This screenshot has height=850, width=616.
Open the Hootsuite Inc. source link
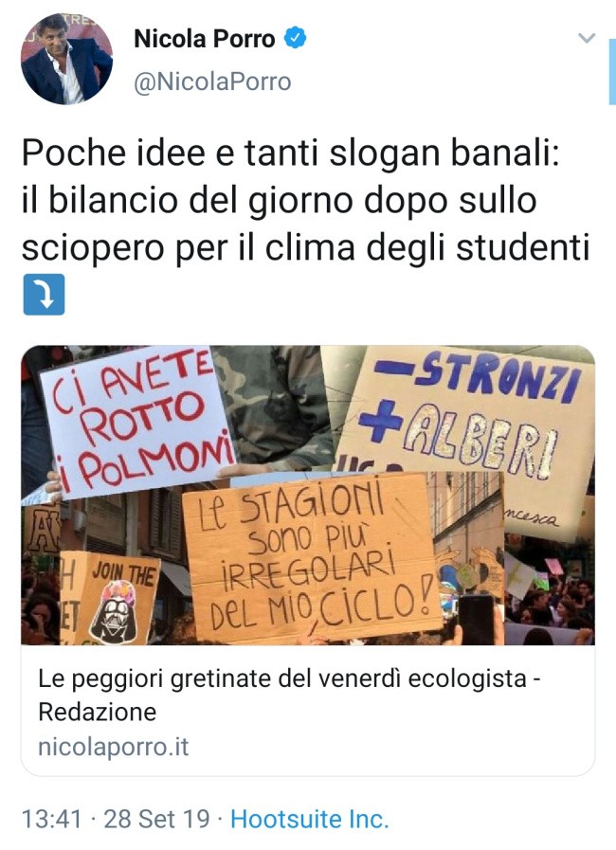[310, 819]
